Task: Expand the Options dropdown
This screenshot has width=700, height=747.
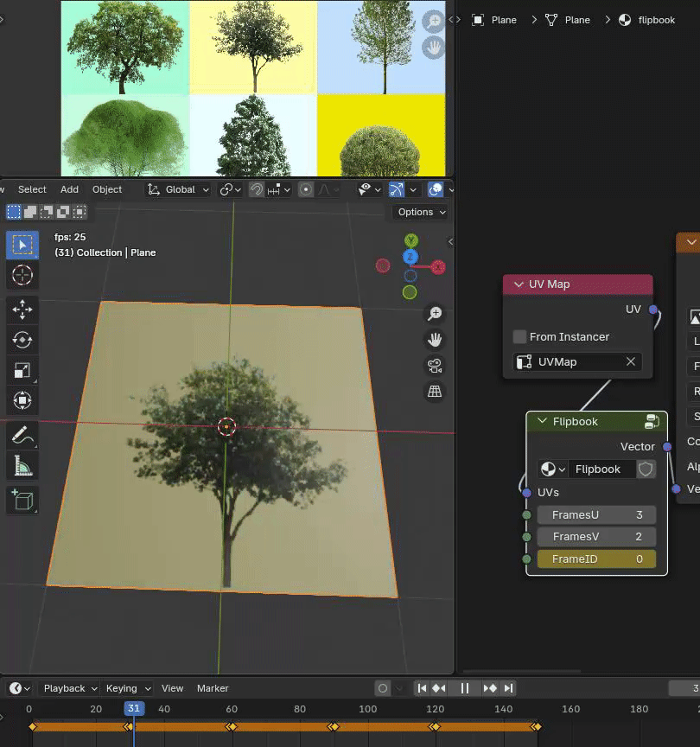Action: click(421, 212)
